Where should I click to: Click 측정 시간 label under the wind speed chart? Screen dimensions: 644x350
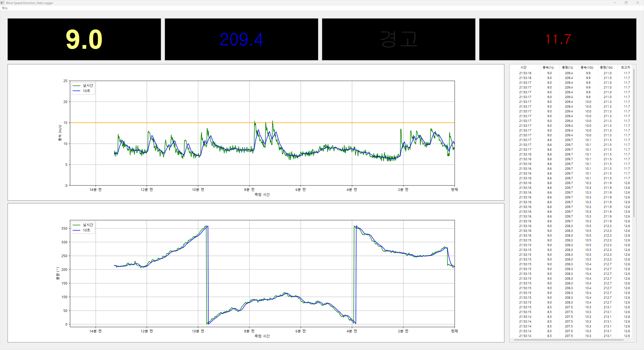coord(262,195)
